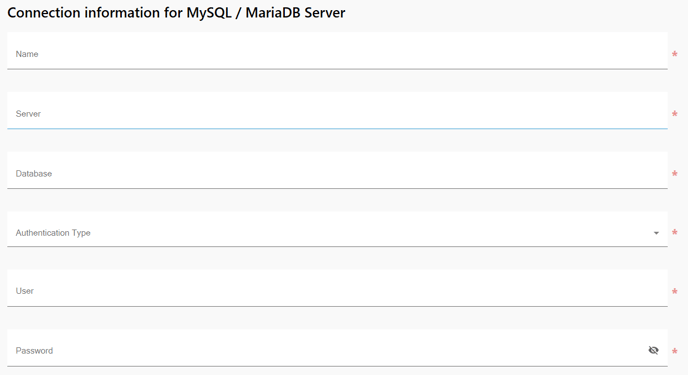Click the Connection information heading text
Viewport: 688px width, 375px height.
tap(176, 13)
